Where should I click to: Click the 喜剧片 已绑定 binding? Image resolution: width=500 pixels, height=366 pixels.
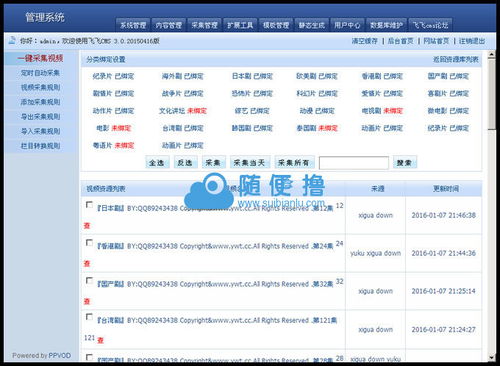point(448,93)
